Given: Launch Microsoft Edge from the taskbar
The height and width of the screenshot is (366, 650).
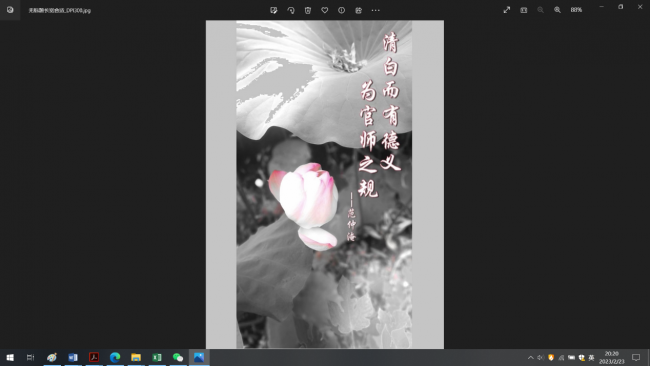Looking at the screenshot, I should 115,357.
